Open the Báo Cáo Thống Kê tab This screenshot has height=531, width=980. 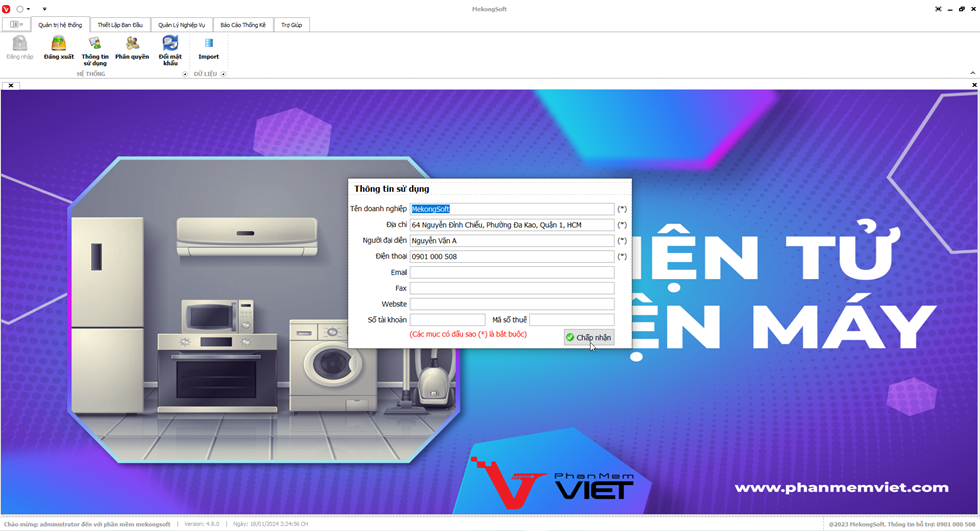243,25
